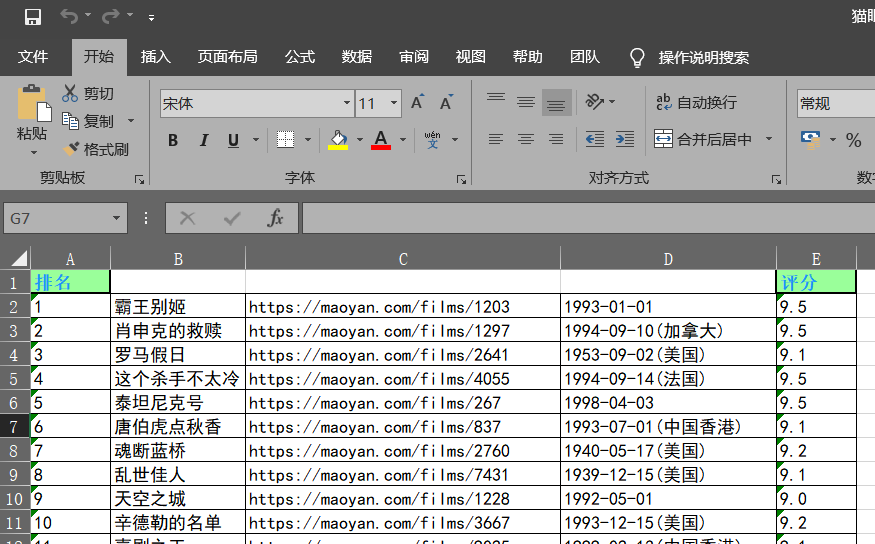
Task: Expand the Name Box dropdown arrow
Action: click(117, 218)
